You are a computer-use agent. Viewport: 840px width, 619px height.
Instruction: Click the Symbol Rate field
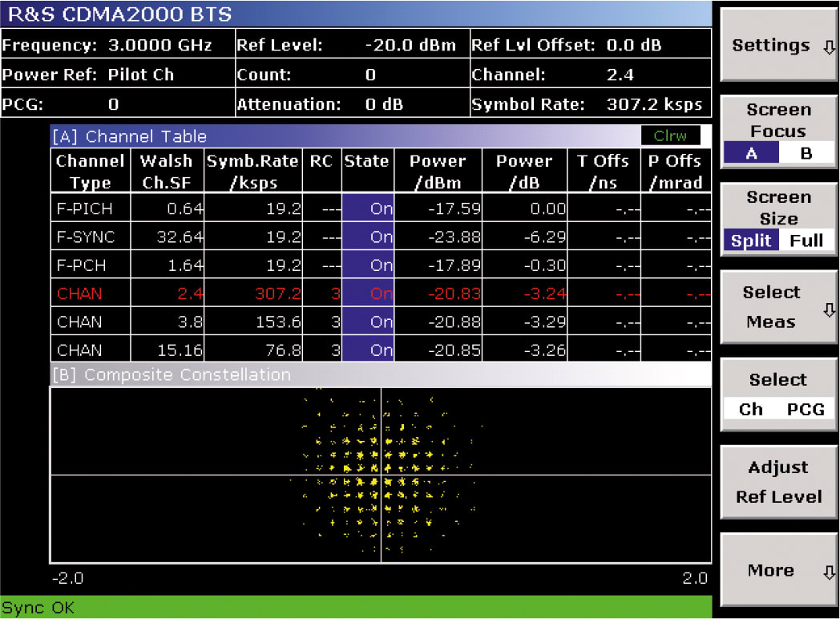tap(589, 103)
